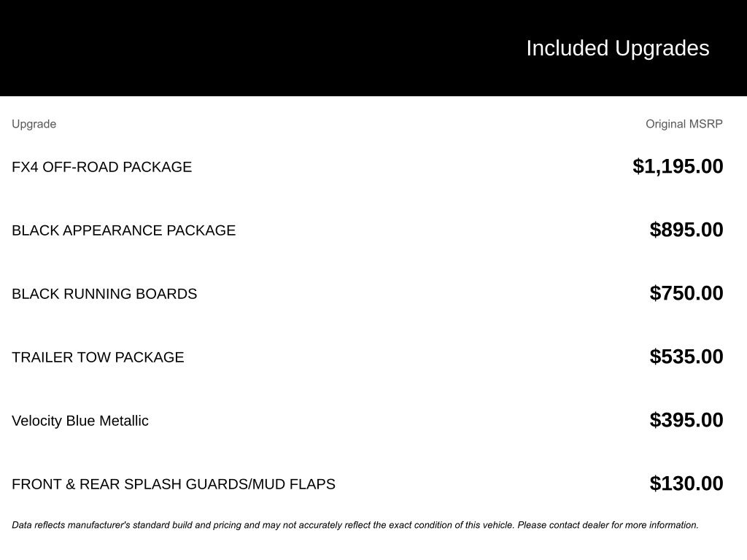The image size is (747, 560).
Task: Click the $750.00 MSRP amount
Action: pyautogui.click(x=686, y=293)
